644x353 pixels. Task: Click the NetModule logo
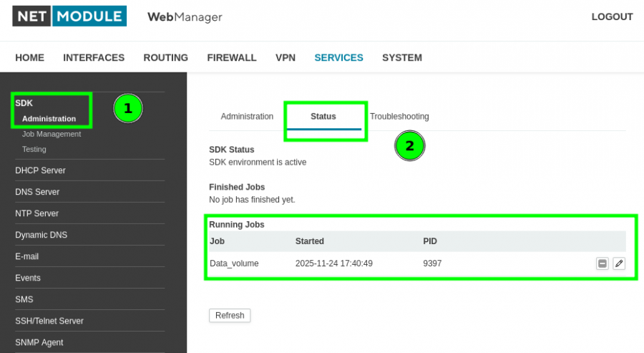pos(69,16)
